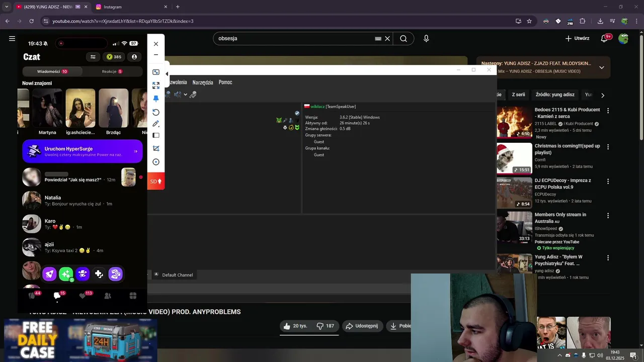Open 'DJ ECPUDecoy - Impreza z ECPU Polska' video
The height and width of the screenshot is (362, 644).
point(562,184)
